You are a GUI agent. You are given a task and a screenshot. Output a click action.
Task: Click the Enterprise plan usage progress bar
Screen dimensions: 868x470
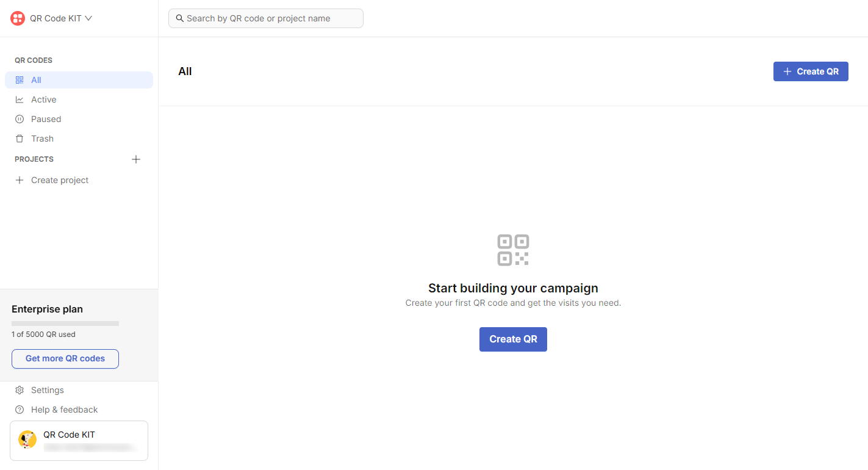tap(65, 324)
